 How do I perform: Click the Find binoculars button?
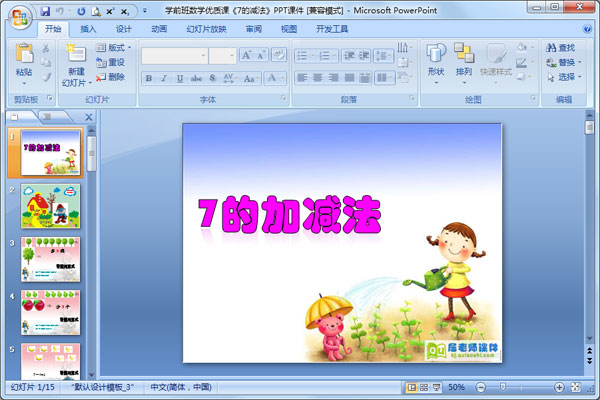pos(561,48)
